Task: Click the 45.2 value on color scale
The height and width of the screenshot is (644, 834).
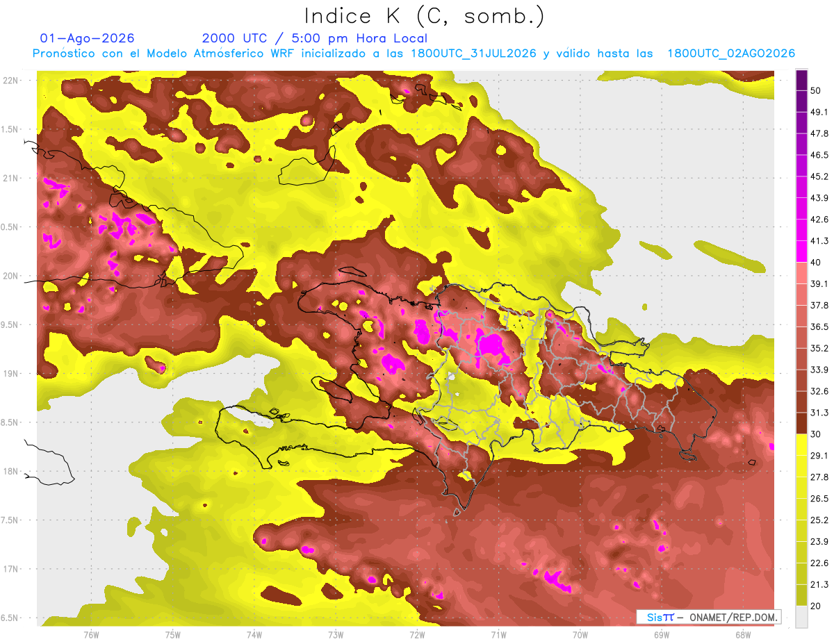Action: point(820,176)
